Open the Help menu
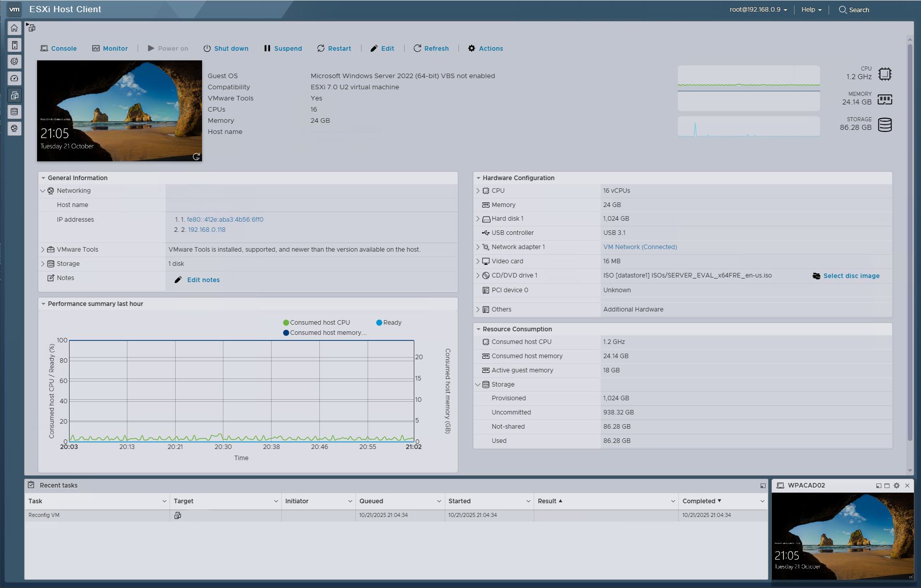 click(x=810, y=10)
